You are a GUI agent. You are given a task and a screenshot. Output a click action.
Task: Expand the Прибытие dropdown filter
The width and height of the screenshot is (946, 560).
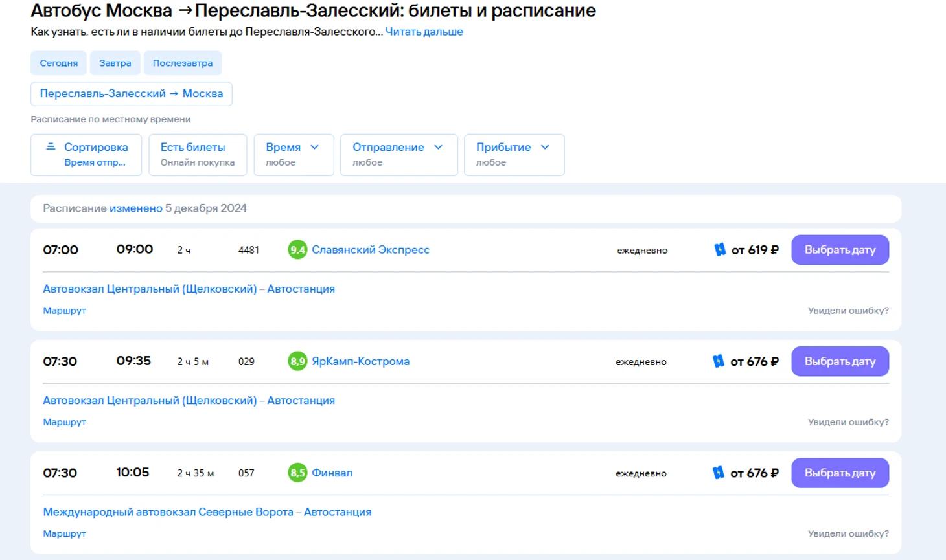coord(514,155)
